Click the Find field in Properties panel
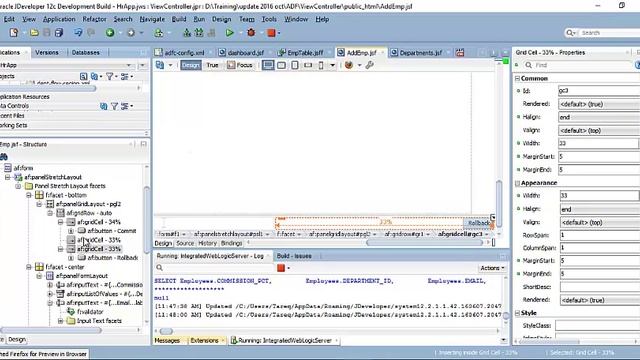 pos(578,65)
